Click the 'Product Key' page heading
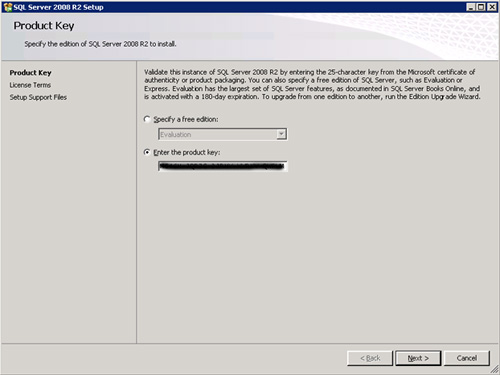 point(44,26)
